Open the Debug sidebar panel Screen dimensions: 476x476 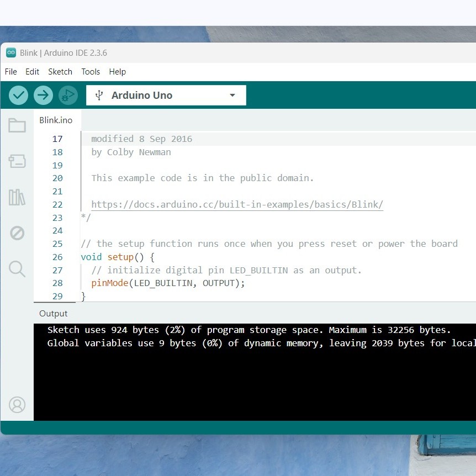(17, 233)
